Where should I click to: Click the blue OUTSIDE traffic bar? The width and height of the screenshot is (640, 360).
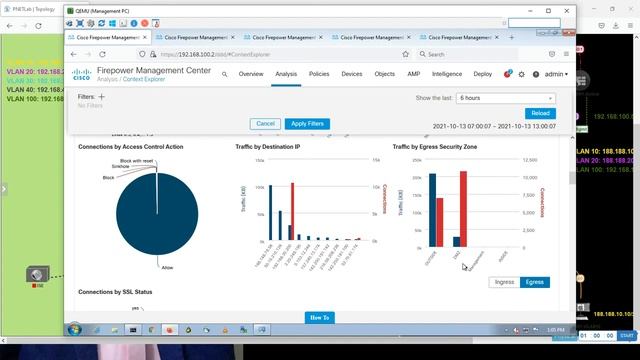432,210
